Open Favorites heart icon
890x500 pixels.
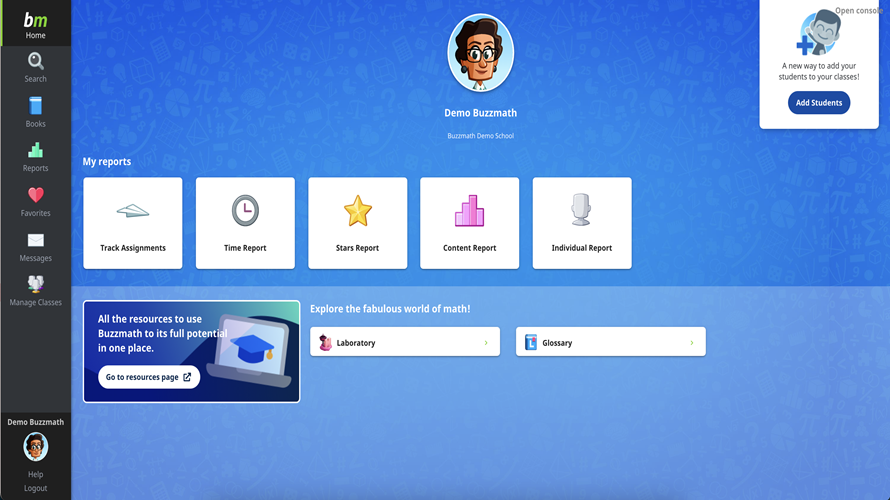click(35, 200)
